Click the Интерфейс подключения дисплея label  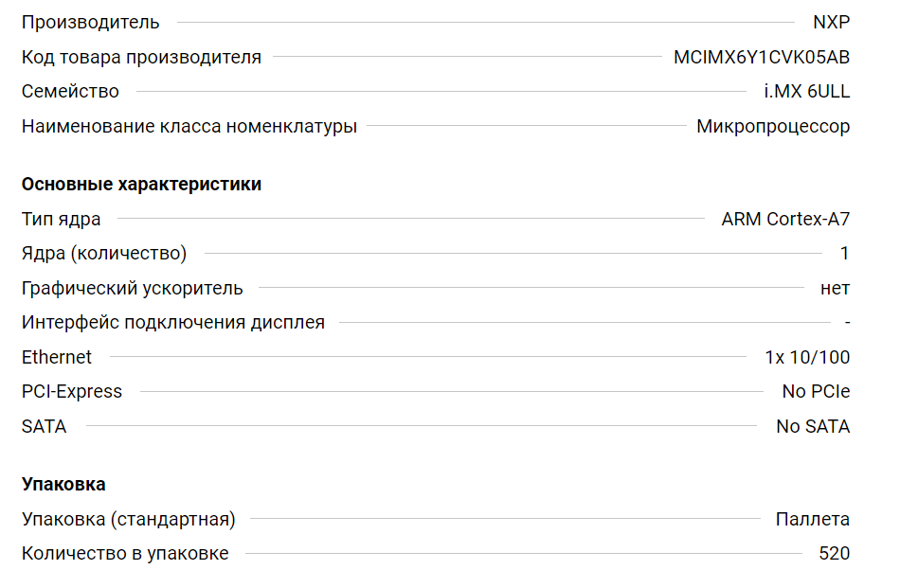(x=173, y=323)
